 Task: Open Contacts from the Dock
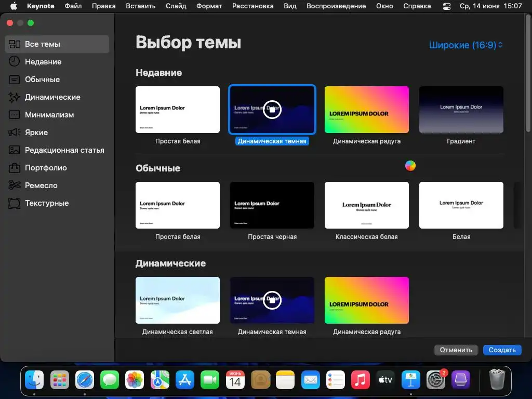[x=260, y=379]
